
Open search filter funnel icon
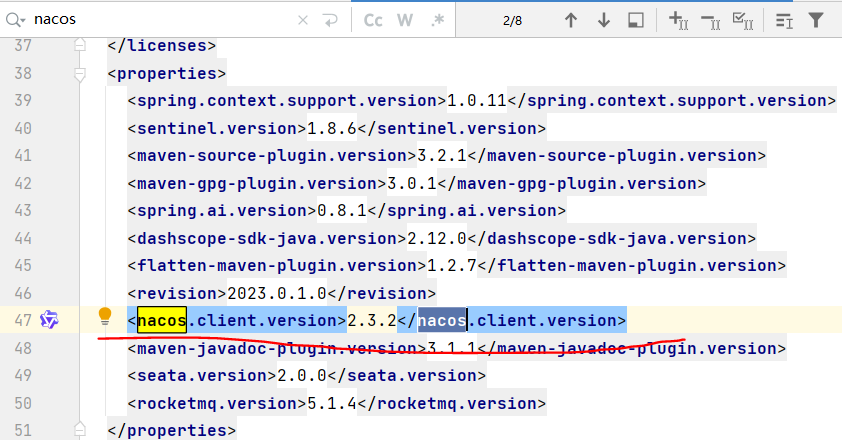tap(816, 20)
